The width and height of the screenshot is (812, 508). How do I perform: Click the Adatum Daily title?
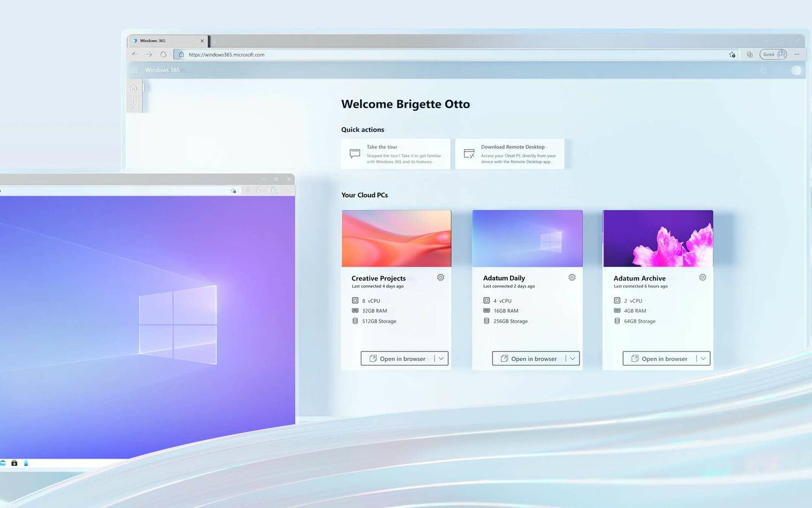click(504, 278)
